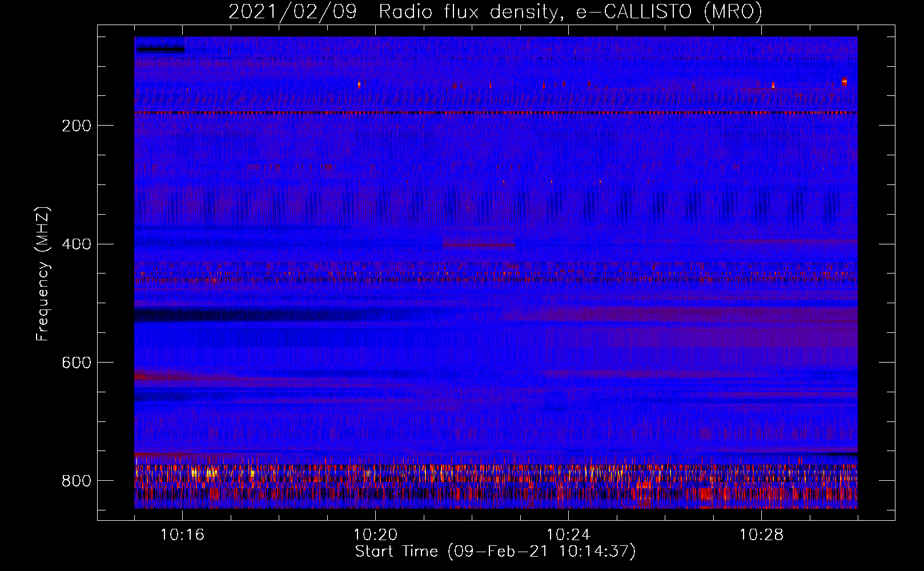
Task: Click the 10:24 time tick label
Action: pos(568,535)
